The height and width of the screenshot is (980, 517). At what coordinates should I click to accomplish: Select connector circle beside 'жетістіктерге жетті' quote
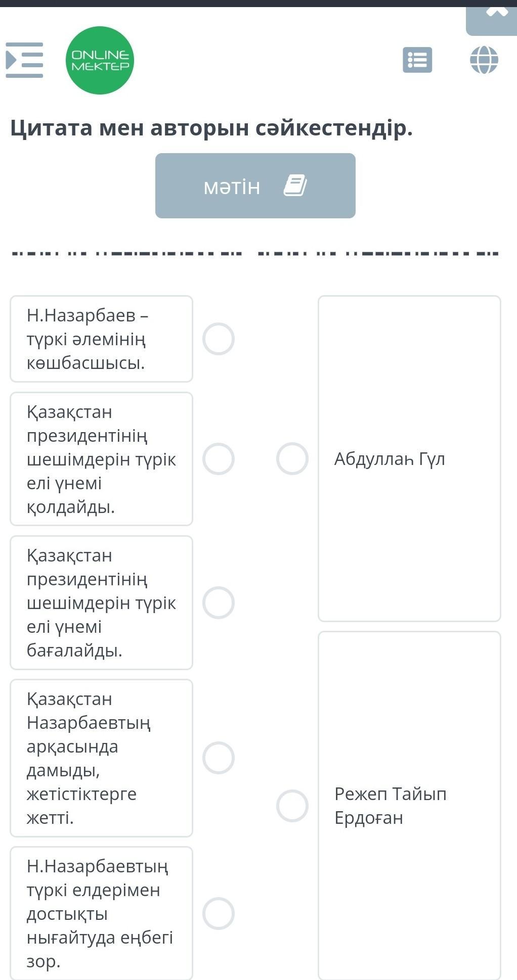[219, 758]
